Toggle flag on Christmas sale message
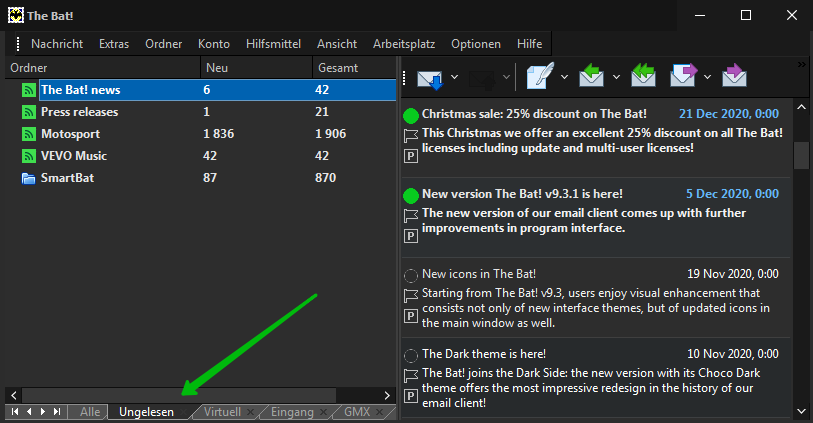This screenshot has height=423, width=813. tap(411, 136)
